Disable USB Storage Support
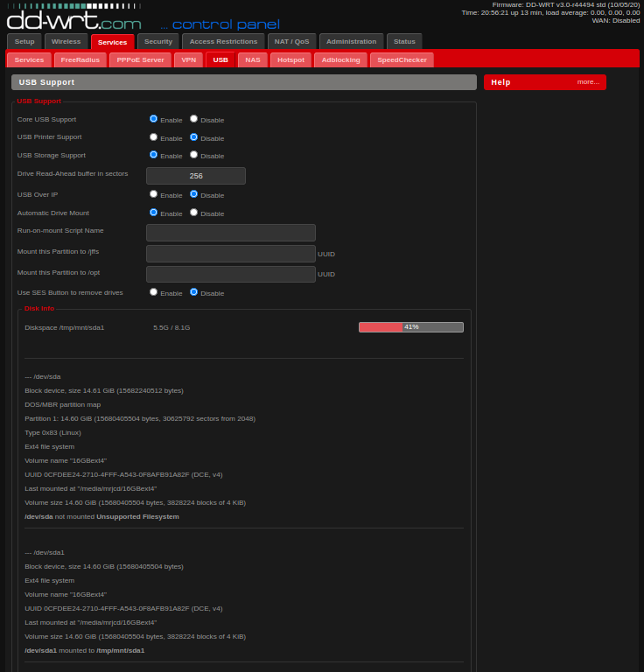This screenshot has height=672, width=644. [194, 155]
